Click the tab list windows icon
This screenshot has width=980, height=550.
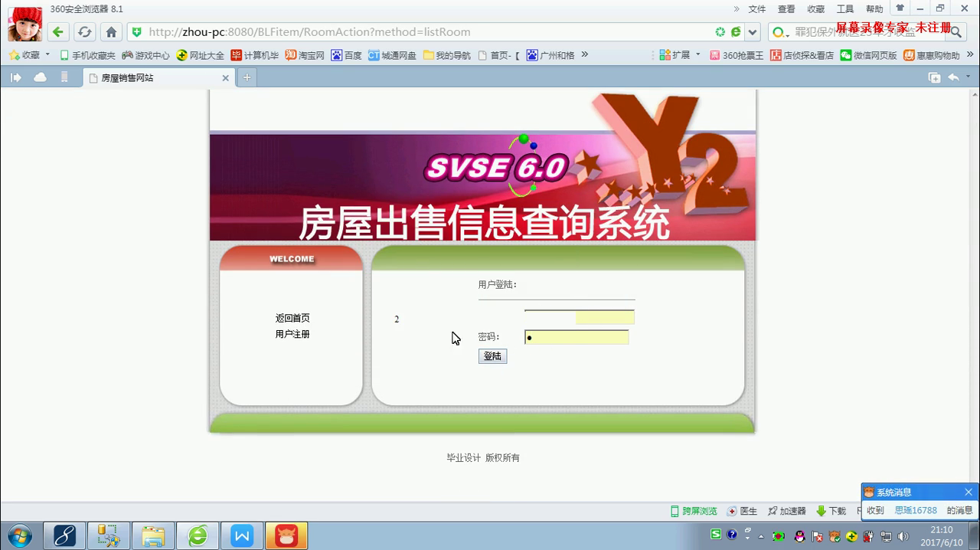[x=934, y=77]
